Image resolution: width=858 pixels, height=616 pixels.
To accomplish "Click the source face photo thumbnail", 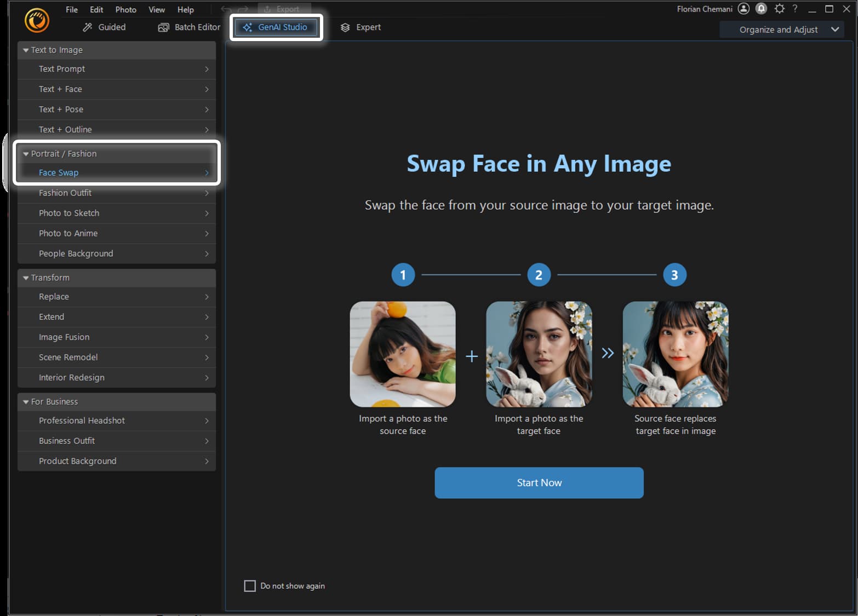I will (403, 354).
